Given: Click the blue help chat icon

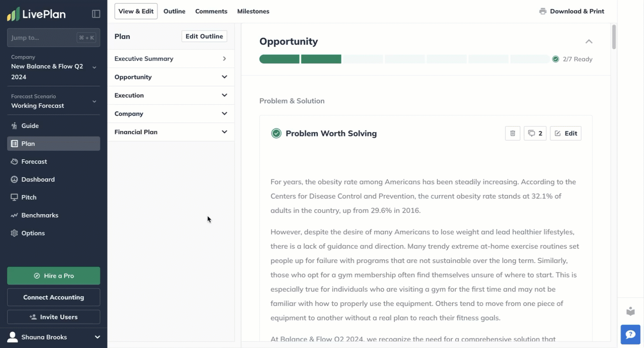Looking at the screenshot, I should click(631, 335).
